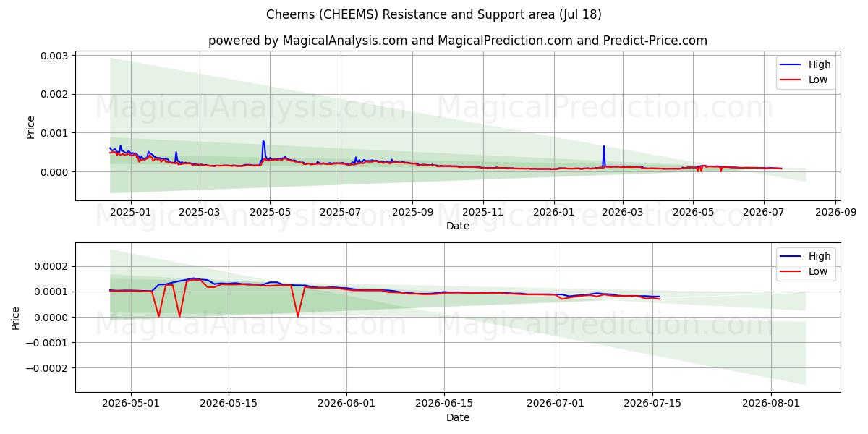The width and height of the screenshot is (868, 434).
Task: Click the '0.003' price tick label
Action: (x=55, y=56)
